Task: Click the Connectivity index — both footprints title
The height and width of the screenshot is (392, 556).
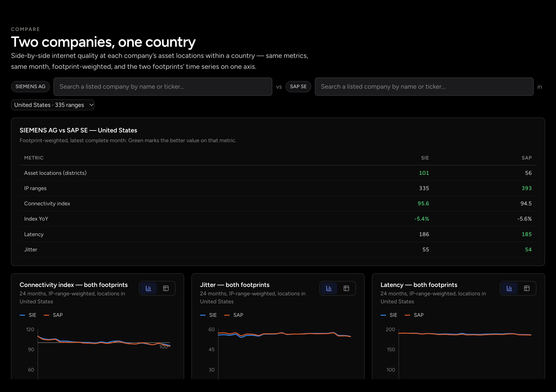Action: [x=74, y=285]
